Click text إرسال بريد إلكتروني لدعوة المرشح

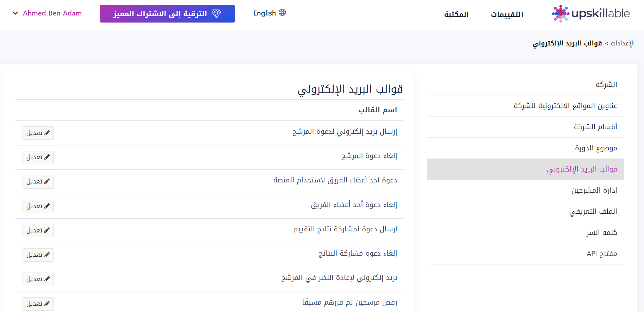[345, 132]
